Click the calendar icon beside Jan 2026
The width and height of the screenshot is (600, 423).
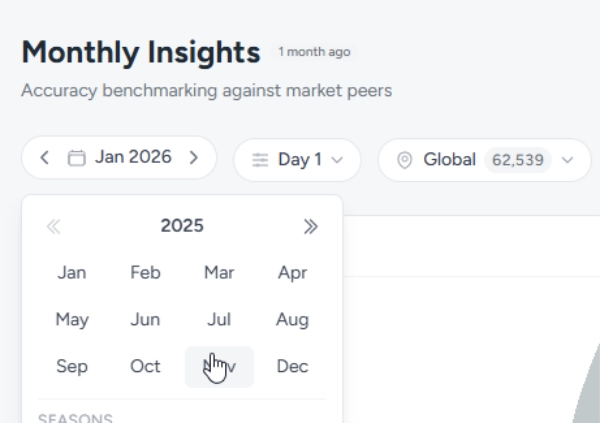pos(77,158)
